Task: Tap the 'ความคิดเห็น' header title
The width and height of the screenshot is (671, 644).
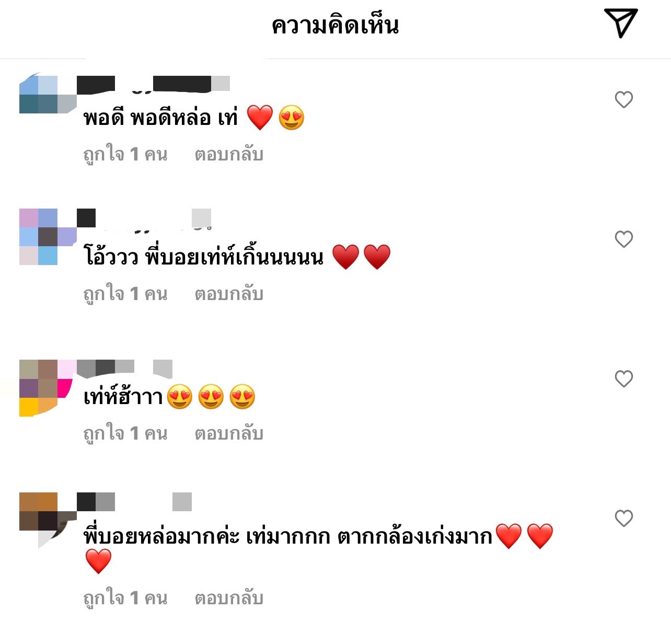Action: coord(335,25)
